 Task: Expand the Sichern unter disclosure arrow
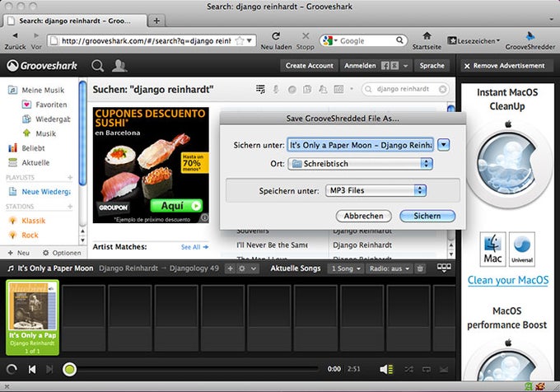click(x=444, y=145)
